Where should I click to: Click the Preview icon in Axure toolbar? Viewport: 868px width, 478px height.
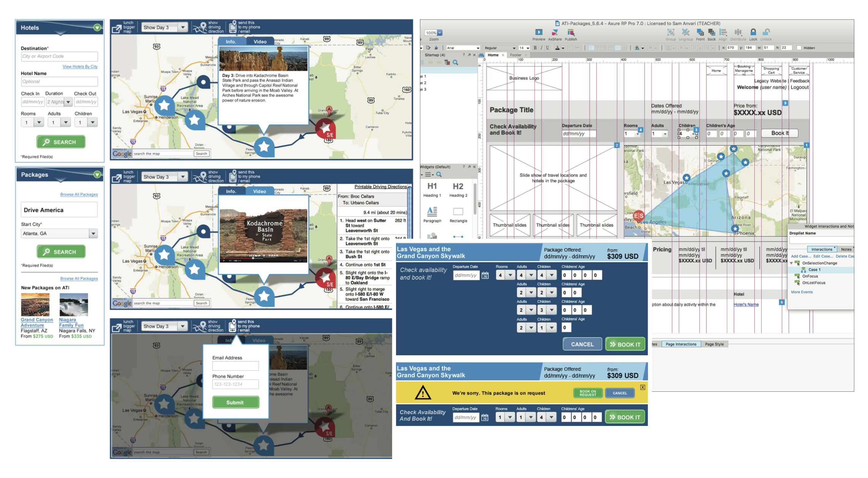(539, 32)
